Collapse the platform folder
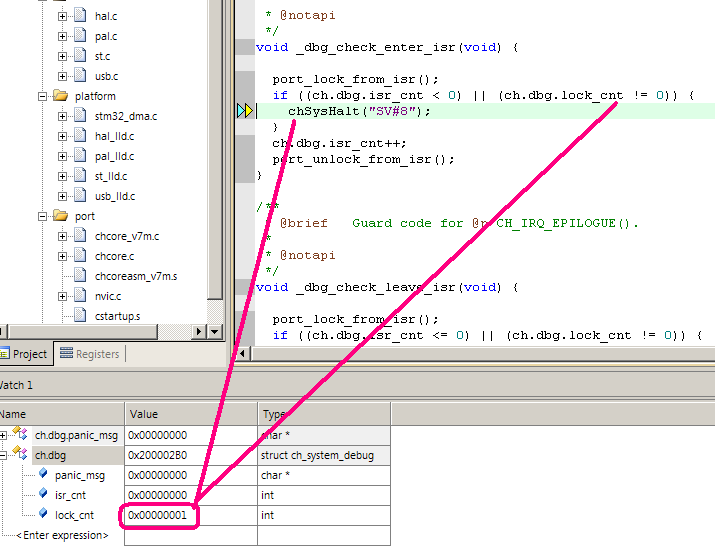The width and height of the screenshot is (715, 556). pyautogui.click(x=42, y=96)
